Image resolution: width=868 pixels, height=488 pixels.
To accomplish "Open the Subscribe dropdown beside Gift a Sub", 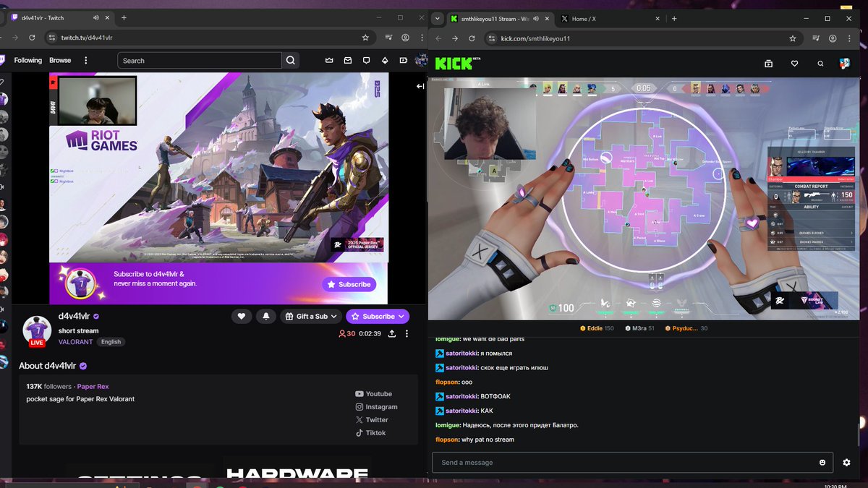I will pyautogui.click(x=378, y=316).
